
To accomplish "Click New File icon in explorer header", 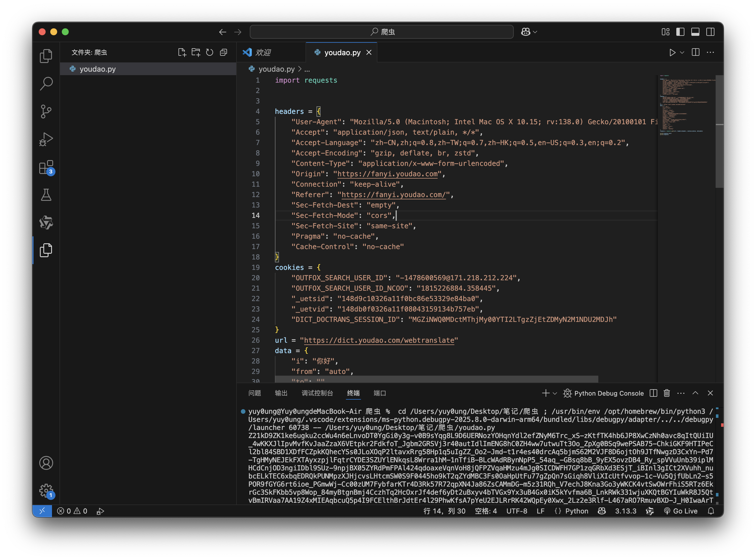I will point(182,52).
